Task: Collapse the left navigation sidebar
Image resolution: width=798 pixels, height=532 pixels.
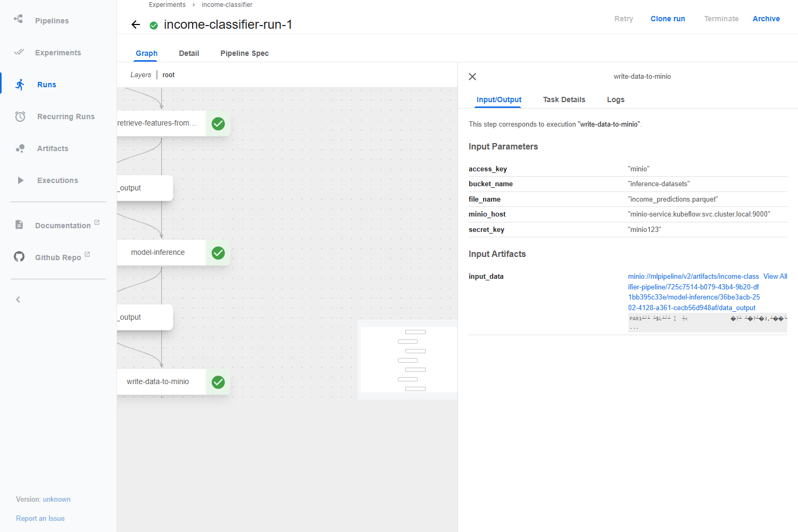Action: (x=18, y=300)
